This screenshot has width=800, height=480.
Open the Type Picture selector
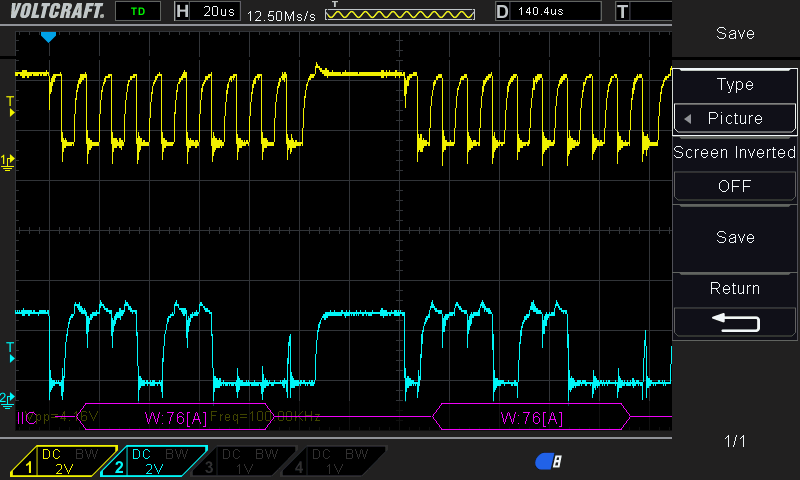tap(735, 118)
